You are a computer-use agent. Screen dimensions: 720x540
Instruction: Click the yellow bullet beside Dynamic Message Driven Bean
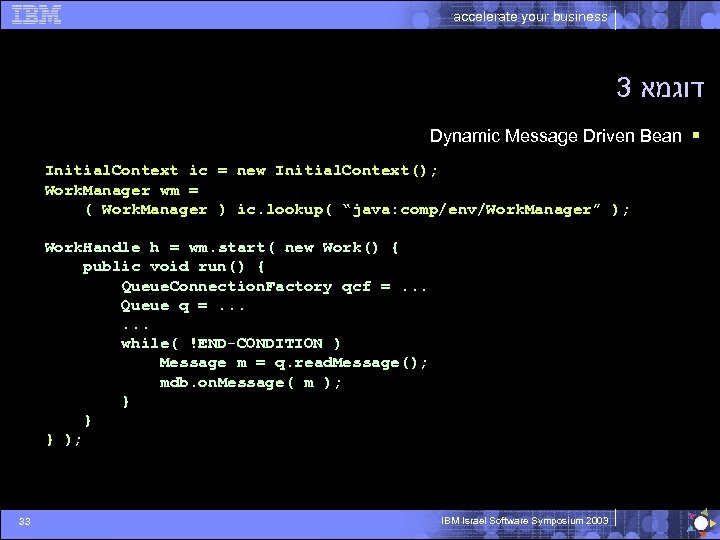pos(696,135)
